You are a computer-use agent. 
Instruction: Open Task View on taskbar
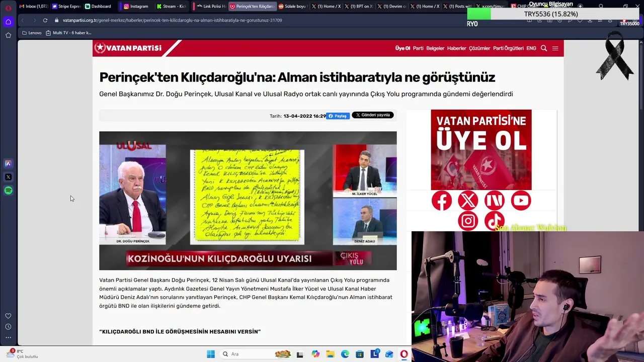tap(300, 354)
